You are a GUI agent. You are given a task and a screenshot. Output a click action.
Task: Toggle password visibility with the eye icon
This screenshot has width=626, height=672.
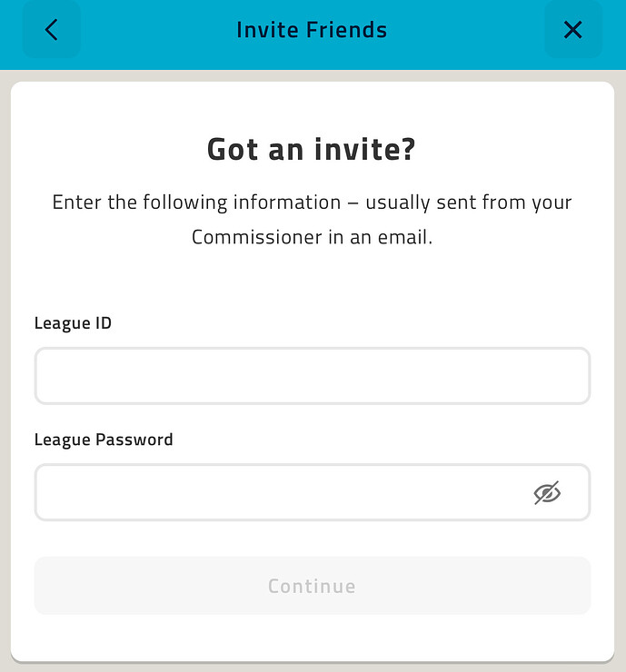547,492
